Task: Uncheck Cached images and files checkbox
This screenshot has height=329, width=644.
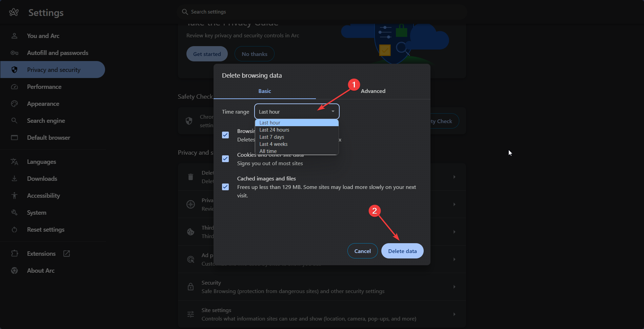Action: 225,187
